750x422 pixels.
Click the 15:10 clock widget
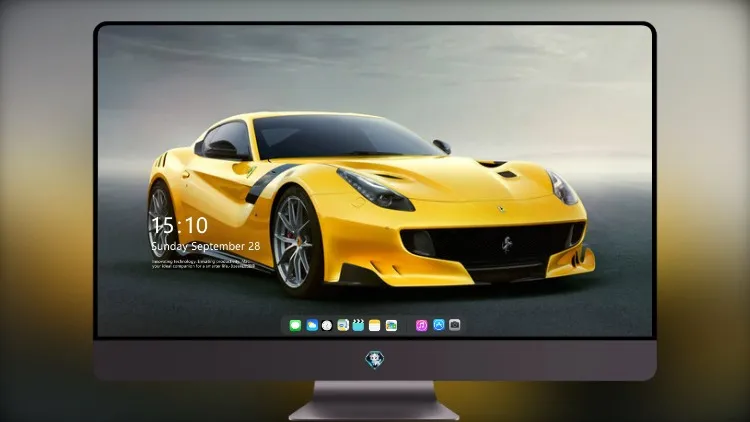coord(179,225)
